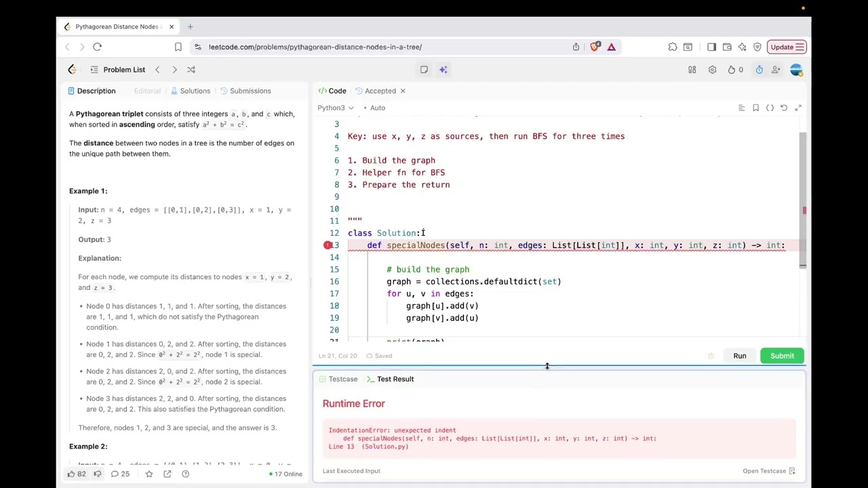Screen dimensions: 868x488
Task: Click the '17 Online' indicator
Action: coord(285,474)
